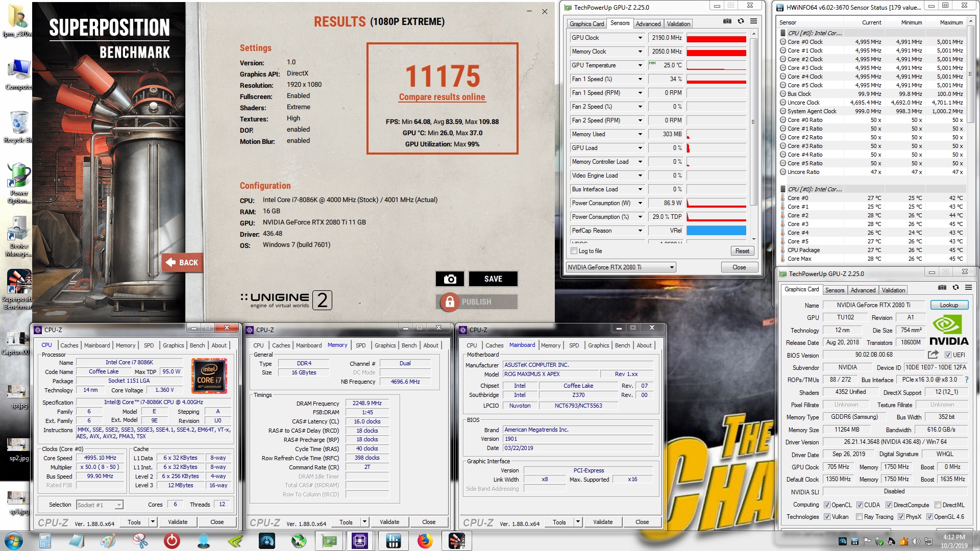Viewport: 980px width, 551px height.
Task: Open the Fan 1 Speed (%) sensor dropdown
Action: click(640, 79)
